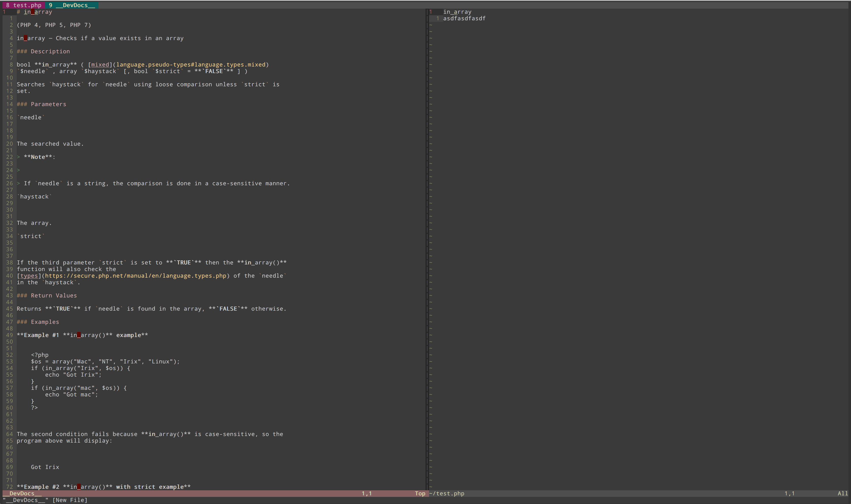Place cursor on the '### Examples' heading
This screenshot has width=851, height=504.
pos(38,322)
